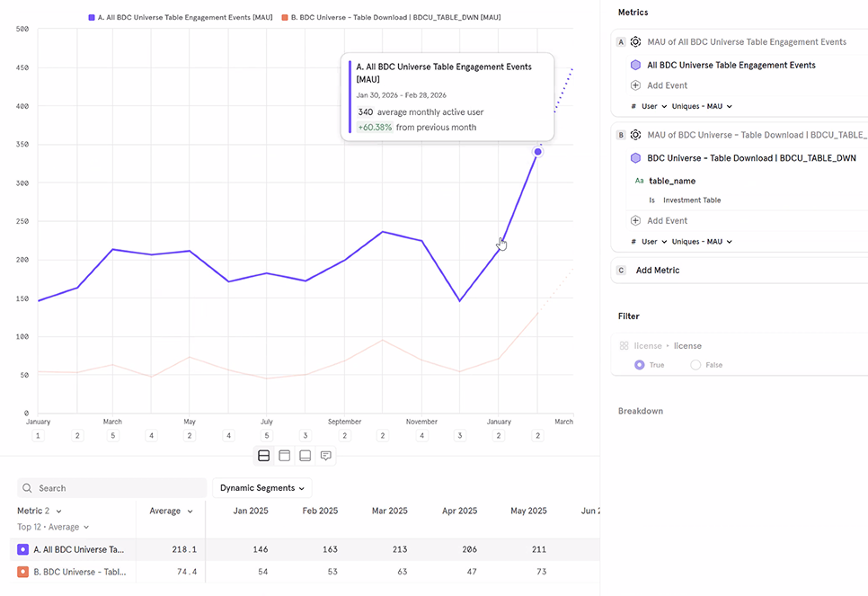
Task: Select the stacked panel chart layout icon
Action: point(263,456)
